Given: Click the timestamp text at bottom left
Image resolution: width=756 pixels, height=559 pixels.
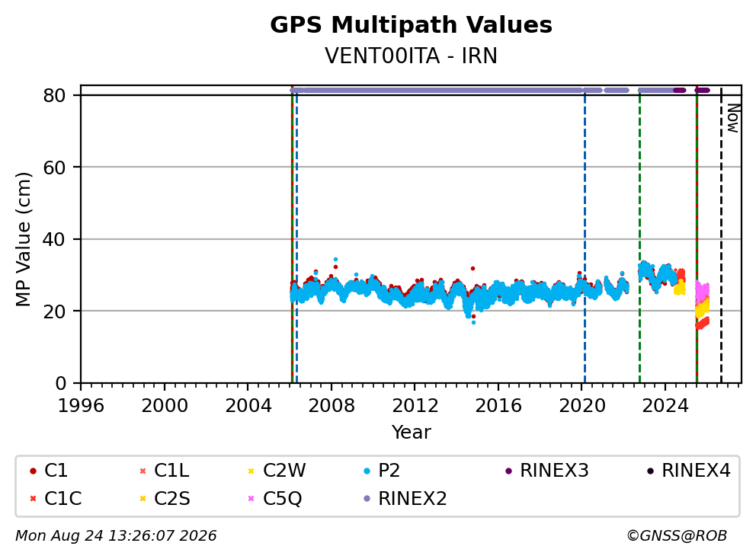Looking at the screenshot, I should pos(116,536).
